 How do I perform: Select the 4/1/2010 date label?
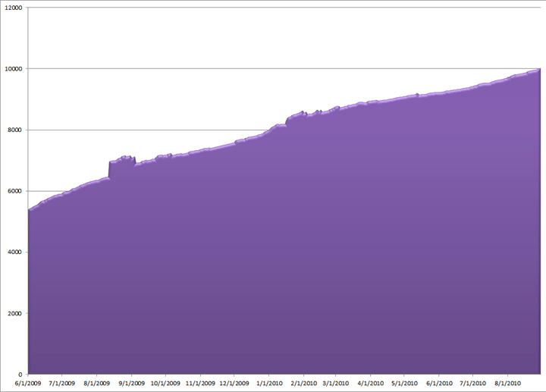[x=371, y=384]
